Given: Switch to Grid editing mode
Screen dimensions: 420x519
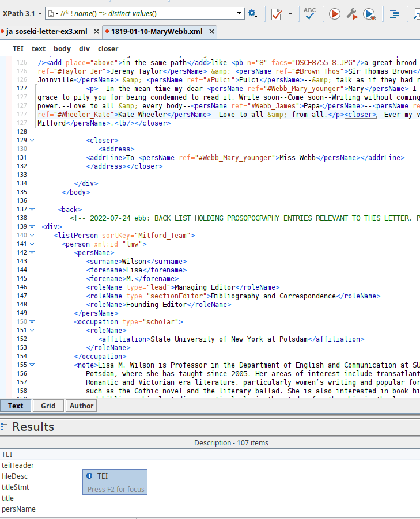Looking at the screenshot, I should coord(48,406).
